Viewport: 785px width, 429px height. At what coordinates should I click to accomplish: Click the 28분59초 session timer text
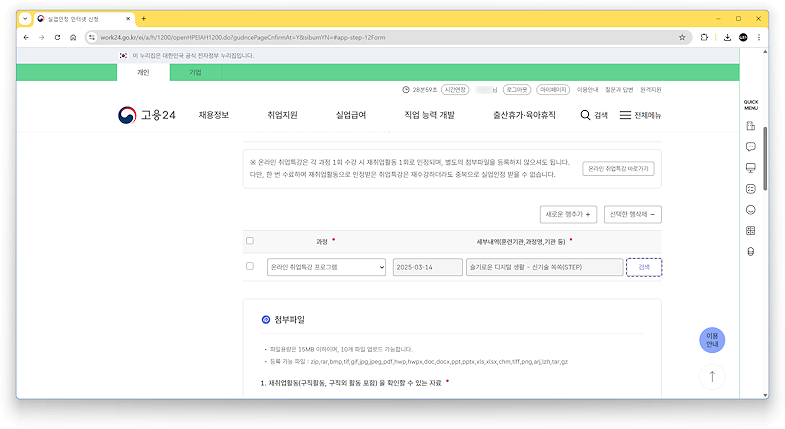point(425,90)
